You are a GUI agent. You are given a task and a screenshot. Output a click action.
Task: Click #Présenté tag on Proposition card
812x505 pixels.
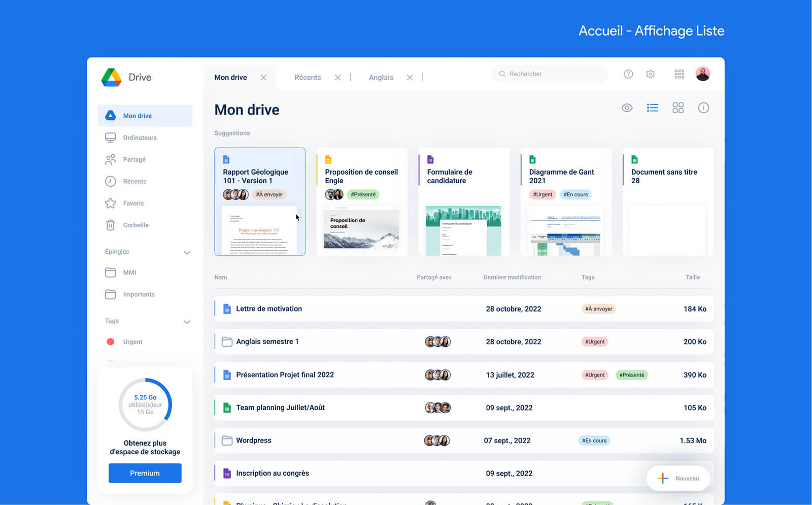[x=363, y=194]
